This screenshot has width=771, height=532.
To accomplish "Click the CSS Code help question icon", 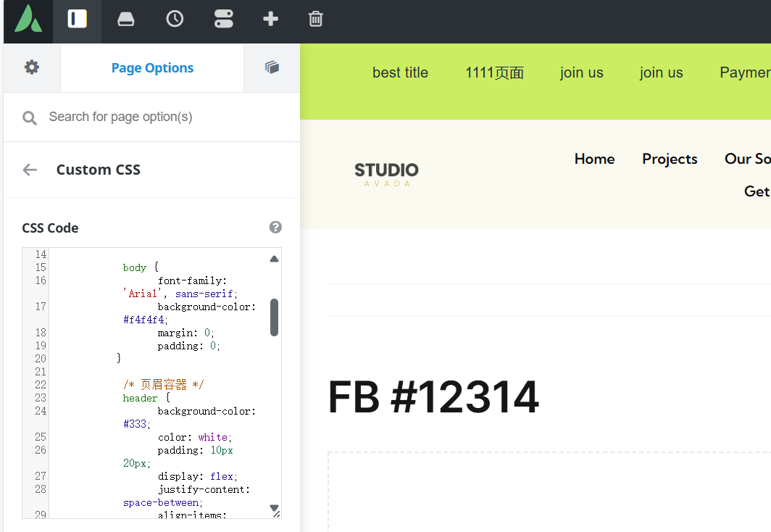I will coord(275,228).
